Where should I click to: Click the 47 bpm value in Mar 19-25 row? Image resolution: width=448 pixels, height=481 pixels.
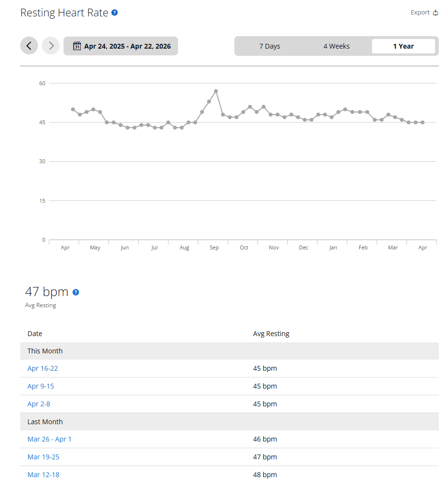[265, 457]
